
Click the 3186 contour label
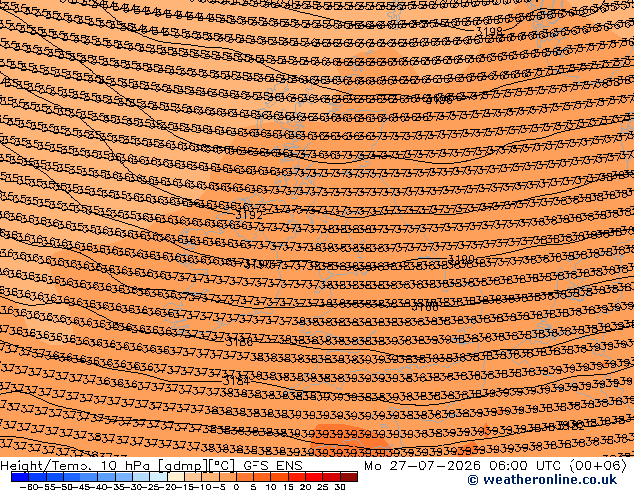239,342
